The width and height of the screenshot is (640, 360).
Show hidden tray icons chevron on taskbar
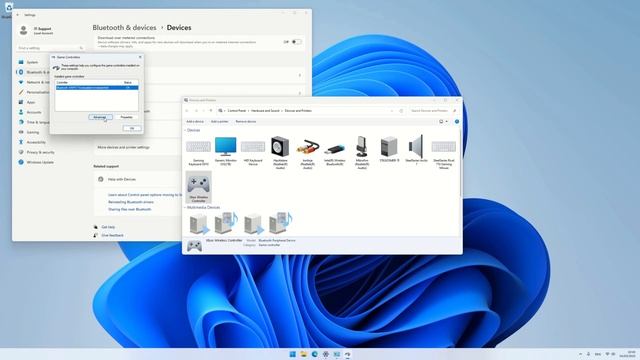[580, 354]
